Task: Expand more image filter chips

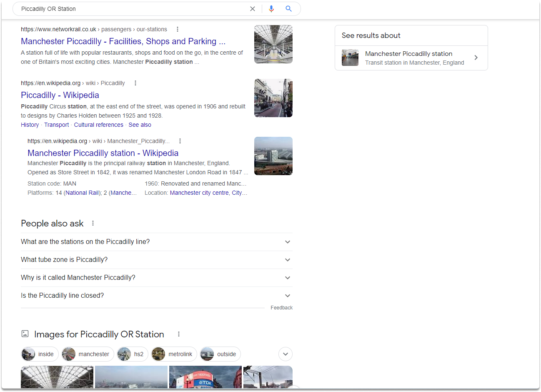Action: [286, 354]
